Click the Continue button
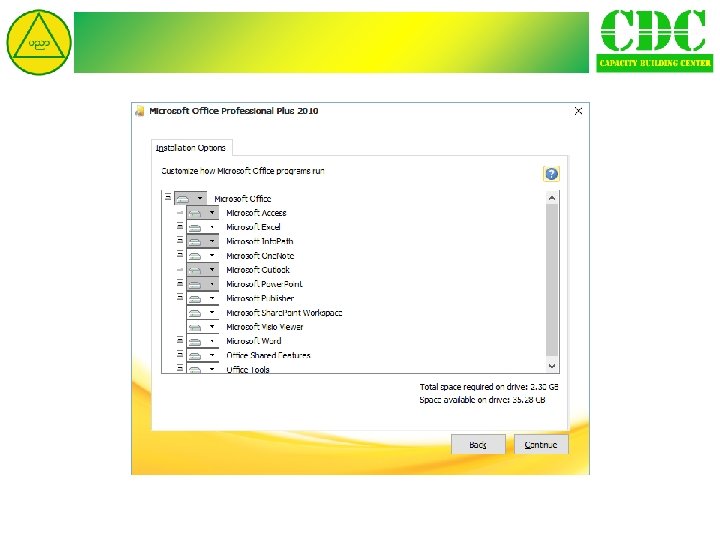The image size is (720, 540). (x=541, y=444)
